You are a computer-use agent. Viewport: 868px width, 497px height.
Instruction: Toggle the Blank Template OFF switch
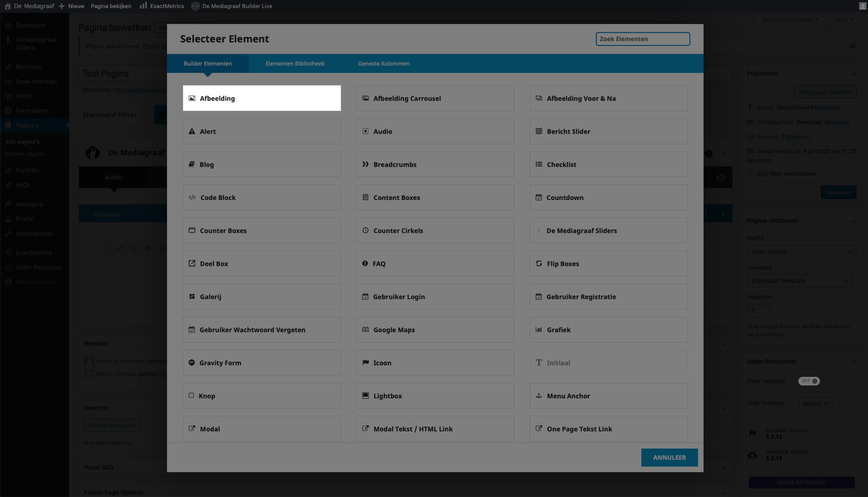(x=809, y=381)
